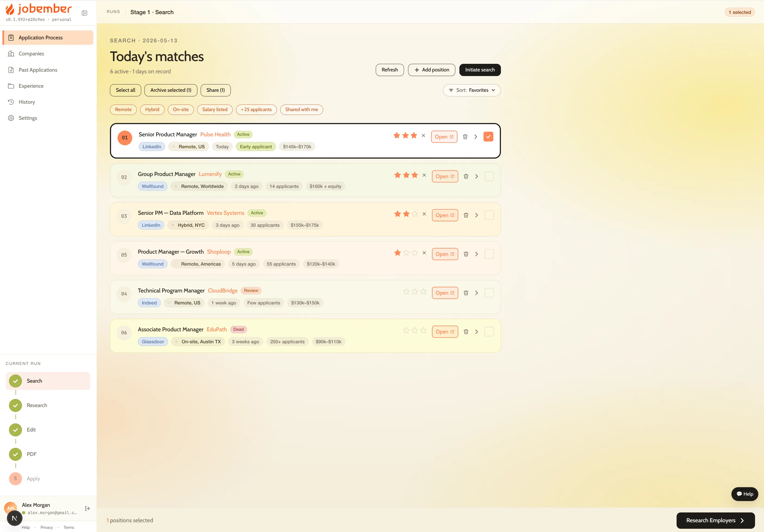Toggle the Remote filter chip
764x532 pixels.
click(x=123, y=109)
